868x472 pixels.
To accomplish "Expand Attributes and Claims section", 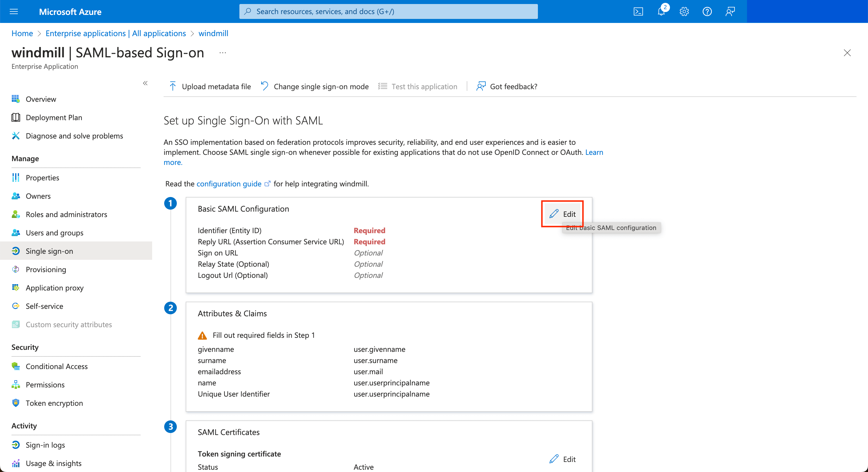I will pyautogui.click(x=232, y=313).
